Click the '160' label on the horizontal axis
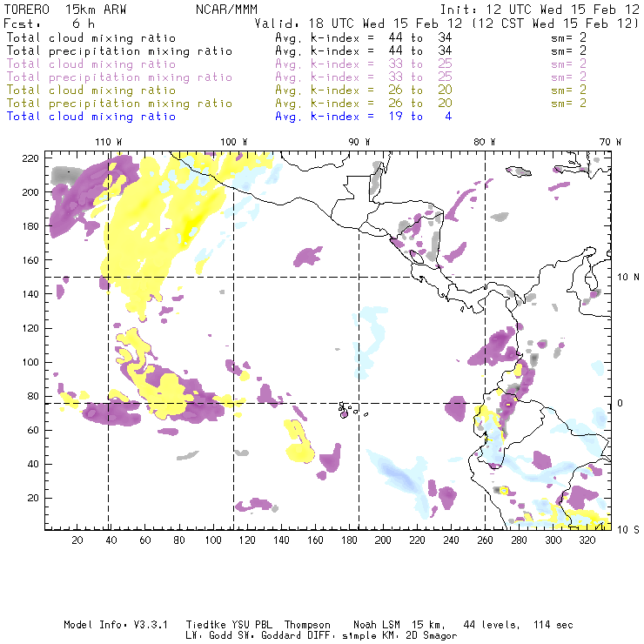644x644 pixels. (x=315, y=540)
